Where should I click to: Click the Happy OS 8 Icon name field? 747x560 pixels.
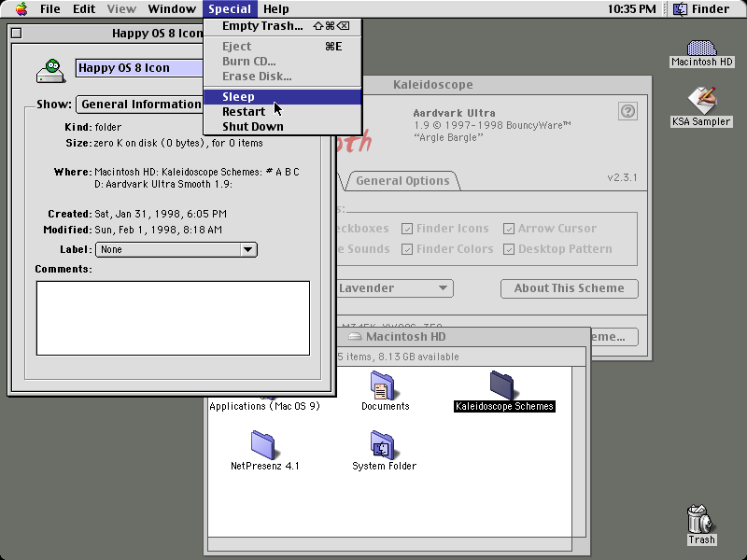139,67
